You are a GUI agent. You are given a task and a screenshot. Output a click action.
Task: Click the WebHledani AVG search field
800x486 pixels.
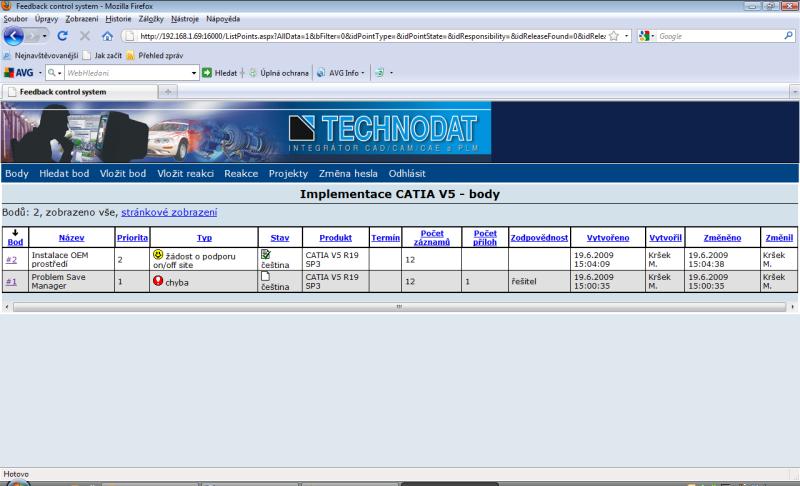point(127,73)
